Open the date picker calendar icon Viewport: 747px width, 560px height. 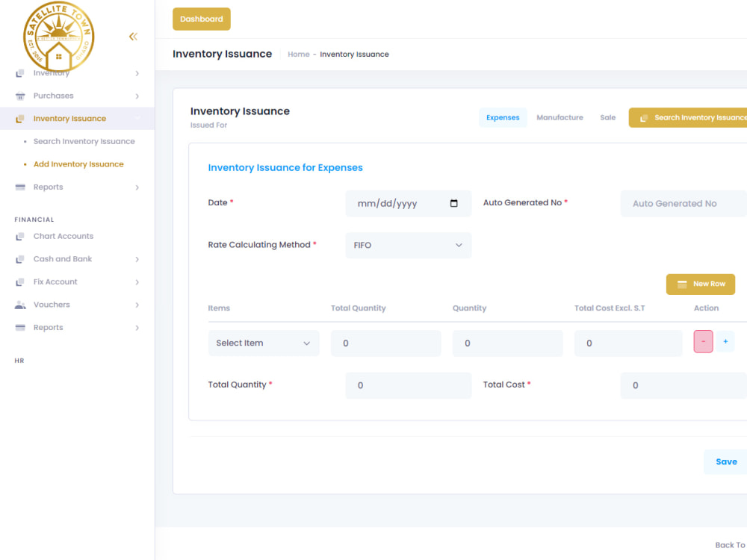[x=454, y=203]
